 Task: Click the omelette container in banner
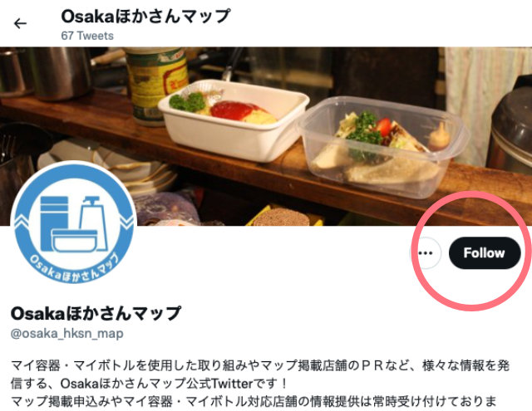coord(234,120)
